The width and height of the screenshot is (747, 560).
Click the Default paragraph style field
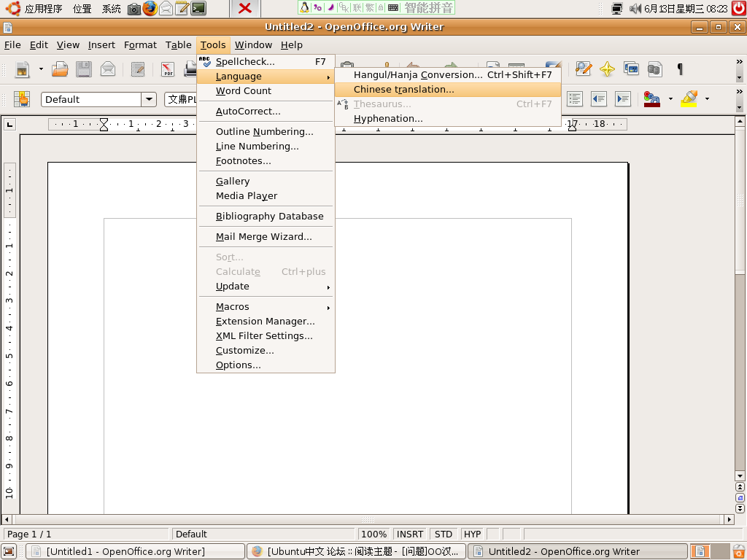(91, 99)
